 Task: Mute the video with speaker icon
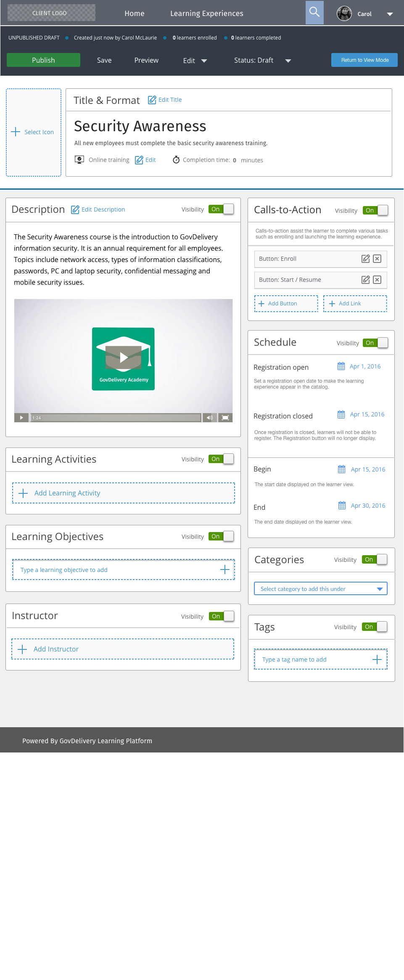[x=210, y=418]
